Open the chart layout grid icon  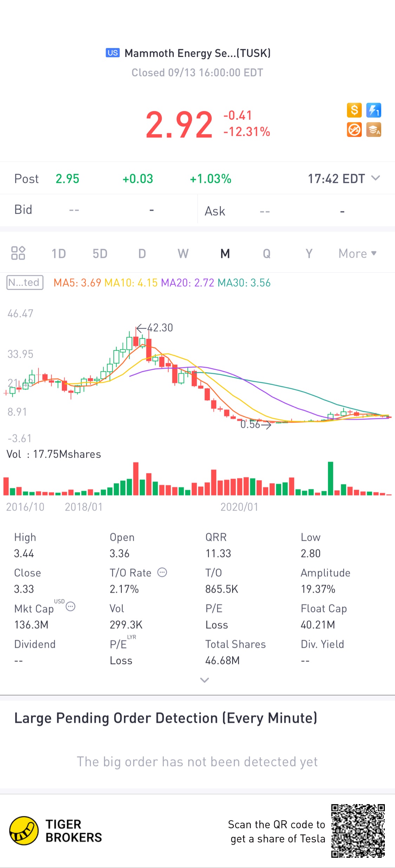click(x=18, y=253)
